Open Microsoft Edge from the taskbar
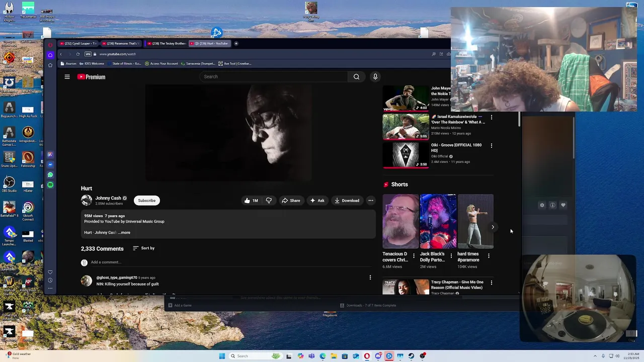Viewport: 644px width, 362px height. coord(323,356)
